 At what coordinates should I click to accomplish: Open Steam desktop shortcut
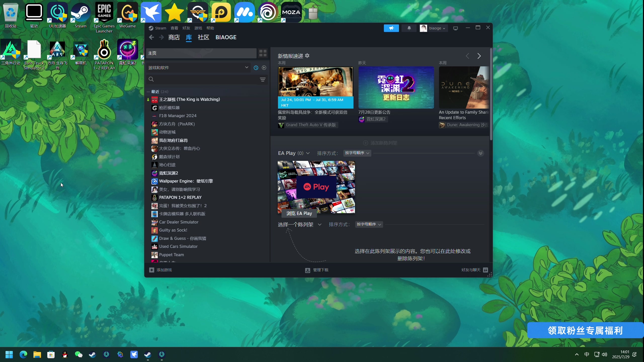tap(80, 16)
